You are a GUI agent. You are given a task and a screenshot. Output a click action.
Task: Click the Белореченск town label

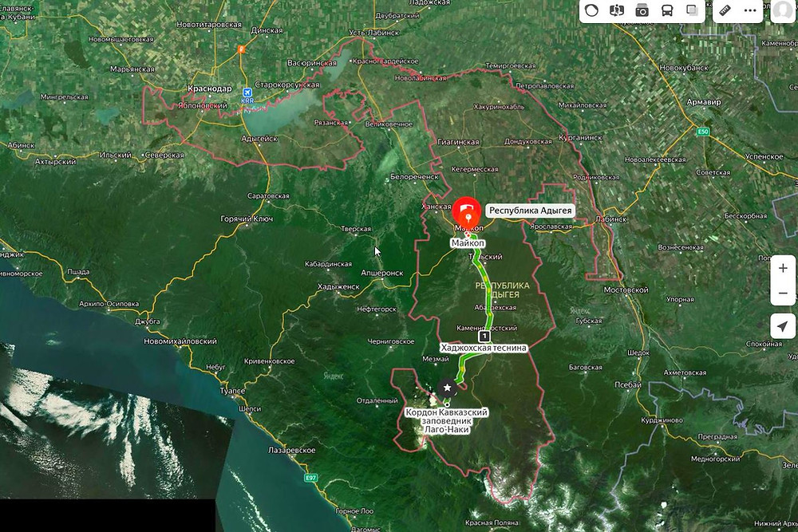[x=414, y=176]
